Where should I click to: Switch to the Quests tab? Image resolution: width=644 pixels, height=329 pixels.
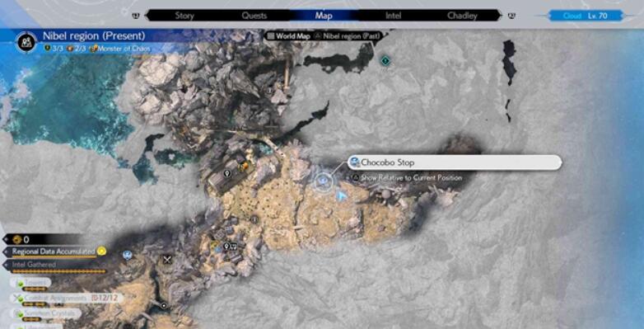[x=254, y=16]
